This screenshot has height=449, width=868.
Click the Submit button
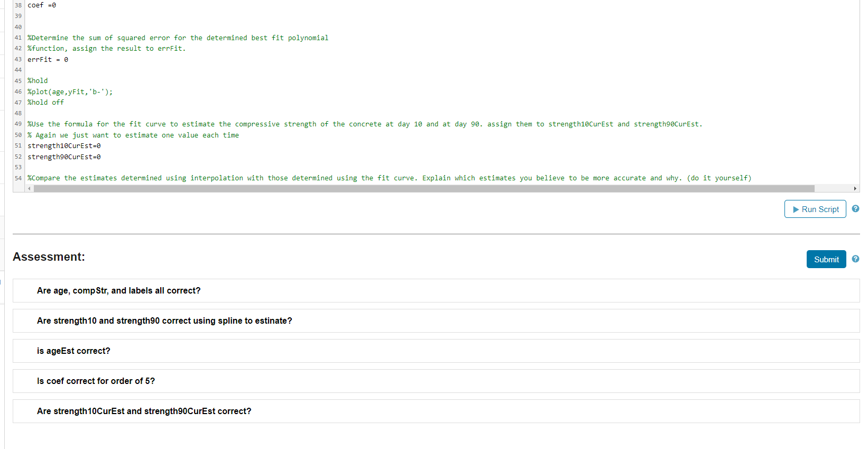click(x=826, y=259)
